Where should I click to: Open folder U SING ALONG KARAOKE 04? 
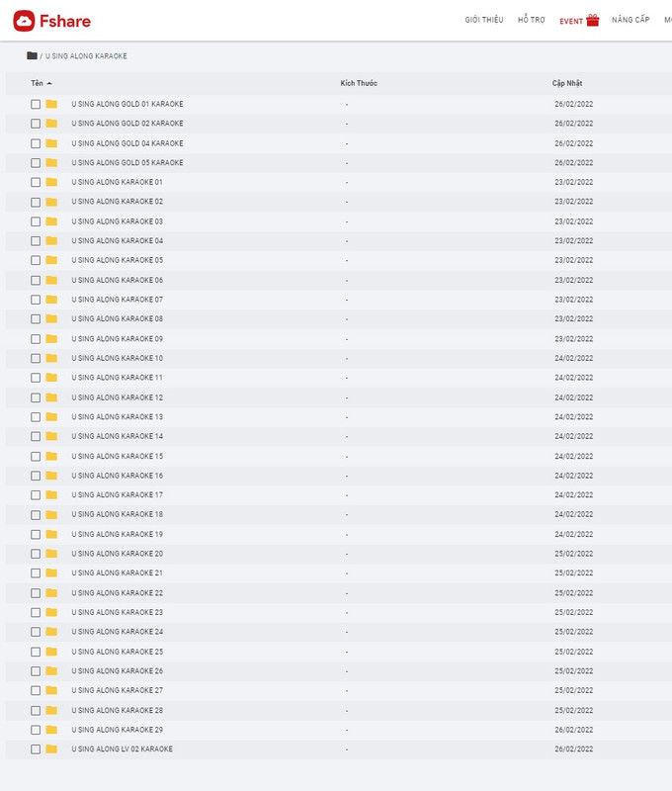click(117, 240)
